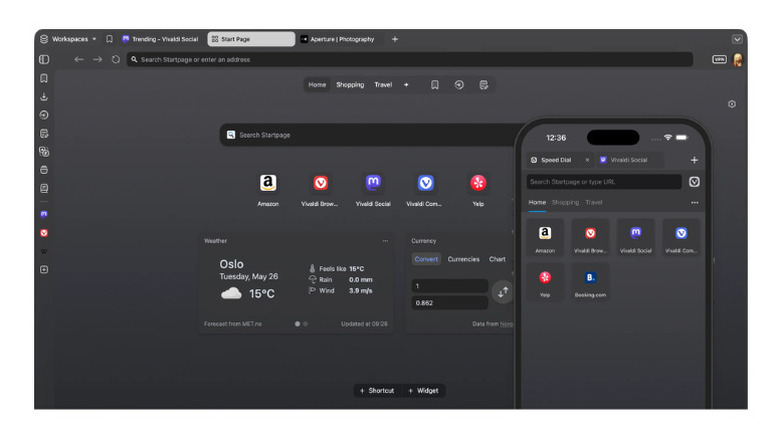Open the Workspaces dropdown menu

tap(68, 39)
